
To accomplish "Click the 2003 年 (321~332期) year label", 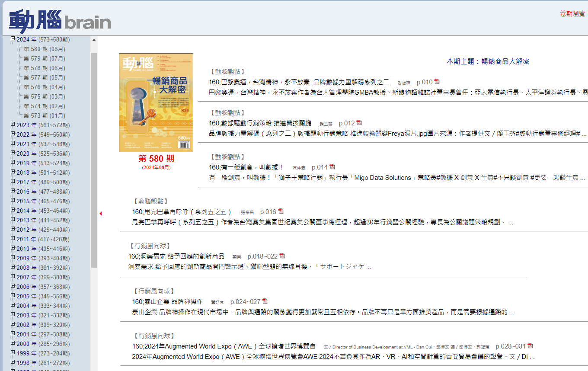I will point(43,315).
